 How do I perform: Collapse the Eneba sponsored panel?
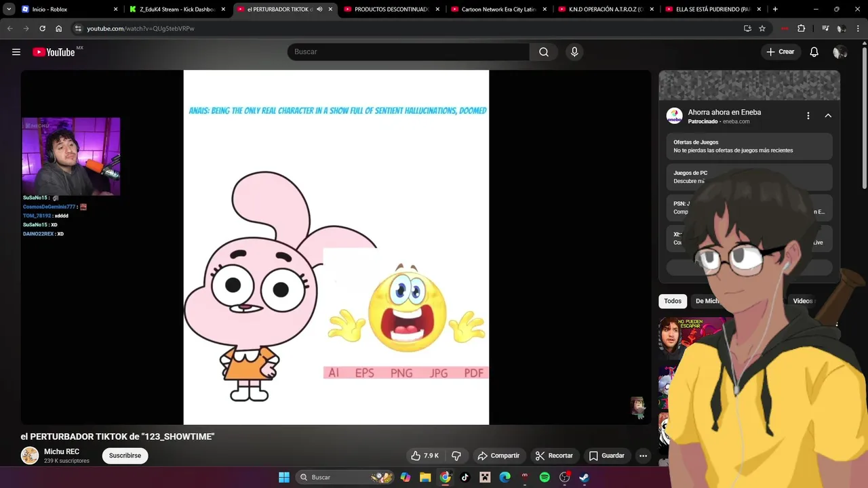click(x=828, y=116)
